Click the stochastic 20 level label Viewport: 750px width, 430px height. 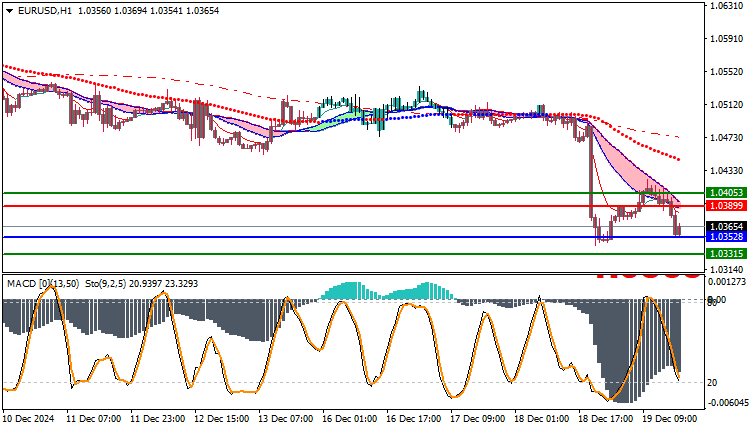pyautogui.click(x=712, y=383)
